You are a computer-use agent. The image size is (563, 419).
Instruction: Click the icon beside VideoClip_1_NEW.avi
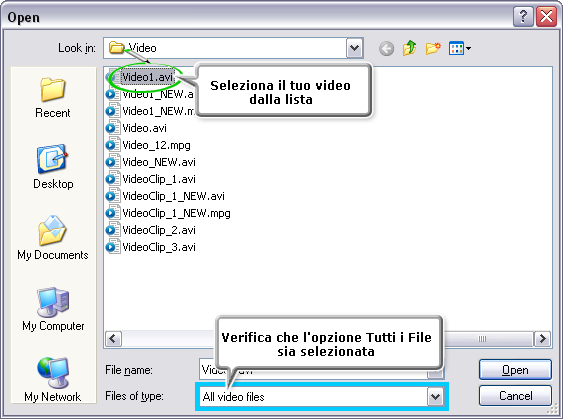[113, 196]
